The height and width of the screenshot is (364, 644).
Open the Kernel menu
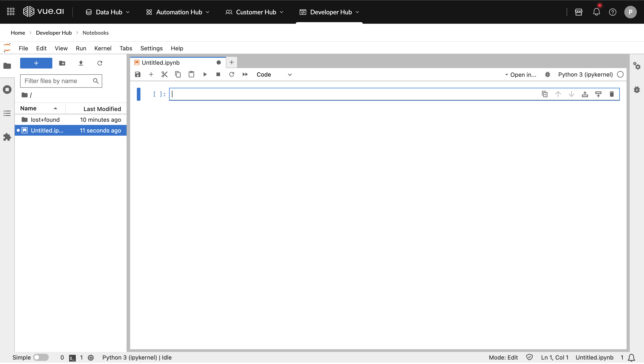pos(103,48)
